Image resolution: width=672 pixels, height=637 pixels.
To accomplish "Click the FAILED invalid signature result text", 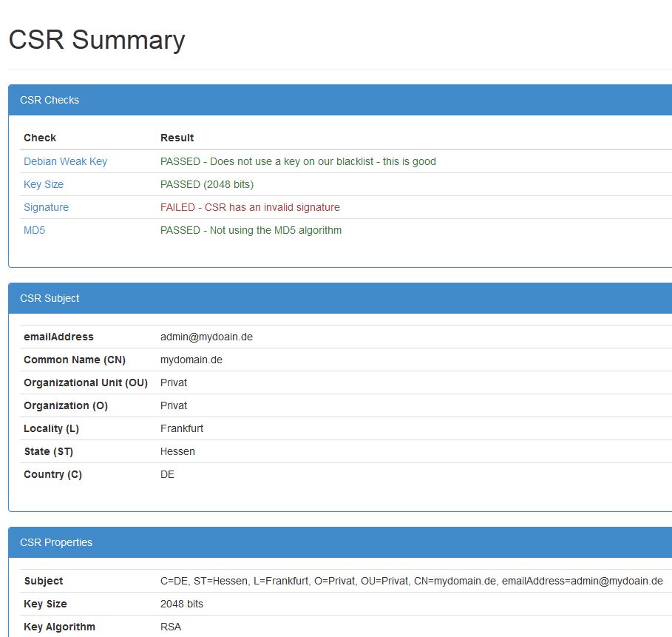I will coord(250,207).
